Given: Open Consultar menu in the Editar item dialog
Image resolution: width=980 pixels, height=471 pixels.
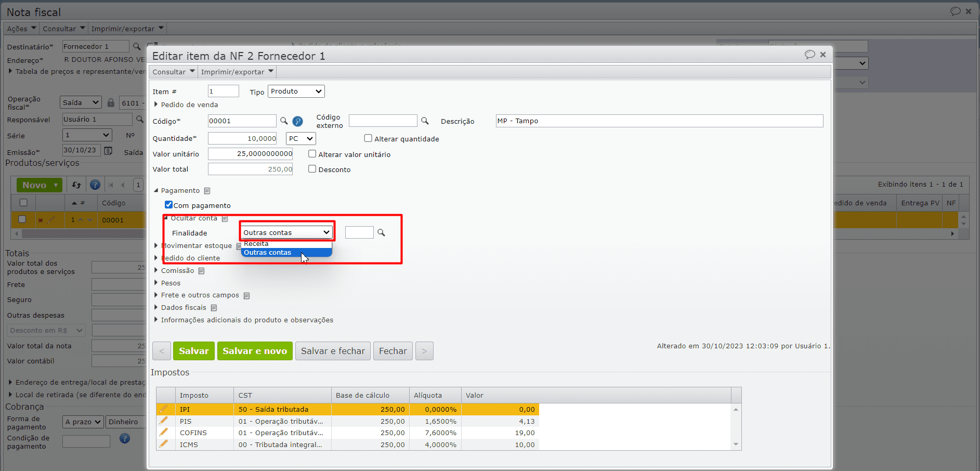Looking at the screenshot, I should [174, 72].
